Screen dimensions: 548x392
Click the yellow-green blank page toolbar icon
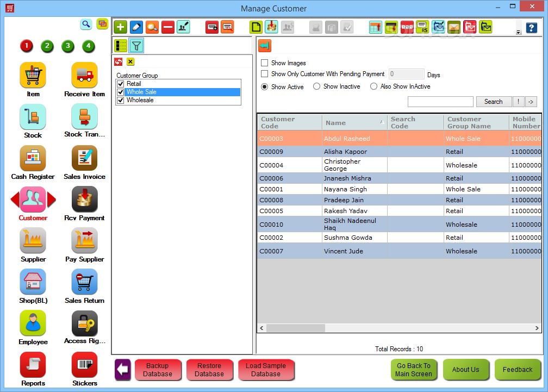point(256,27)
